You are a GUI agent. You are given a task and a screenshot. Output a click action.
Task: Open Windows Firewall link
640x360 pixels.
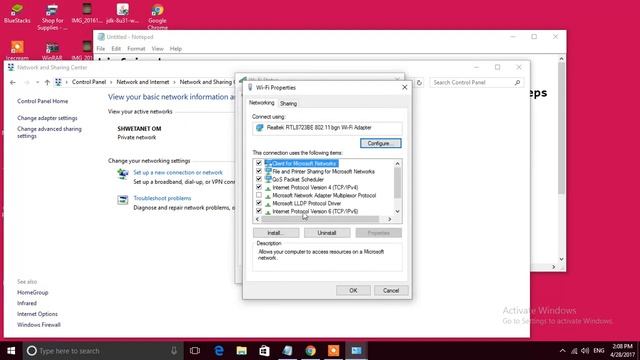pos(39,325)
